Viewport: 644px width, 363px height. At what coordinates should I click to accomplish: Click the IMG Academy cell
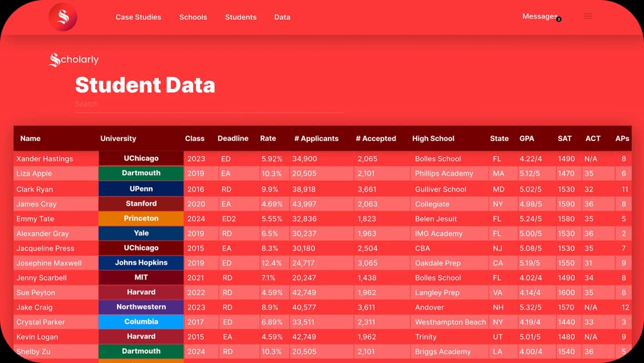click(438, 234)
